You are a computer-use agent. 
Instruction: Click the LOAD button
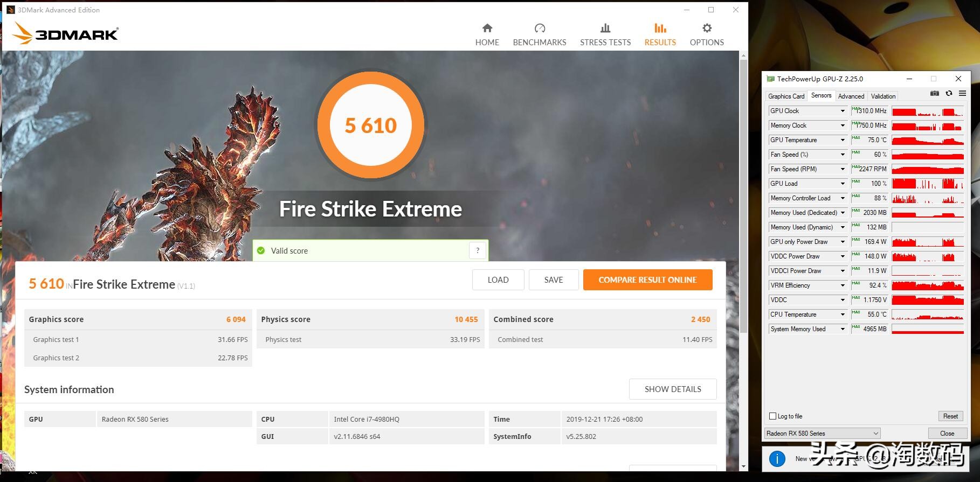(498, 280)
